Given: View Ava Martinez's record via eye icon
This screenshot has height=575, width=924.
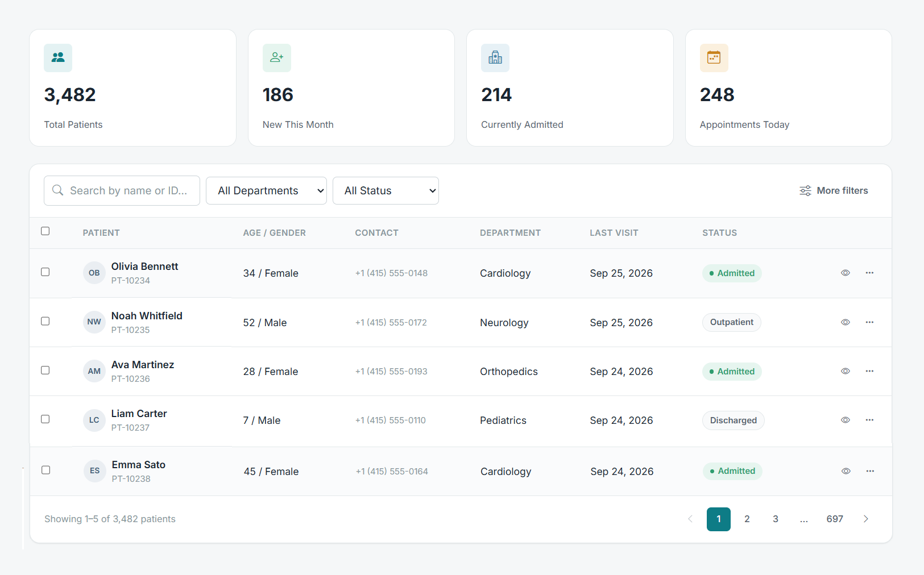Looking at the screenshot, I should point(846,371).
